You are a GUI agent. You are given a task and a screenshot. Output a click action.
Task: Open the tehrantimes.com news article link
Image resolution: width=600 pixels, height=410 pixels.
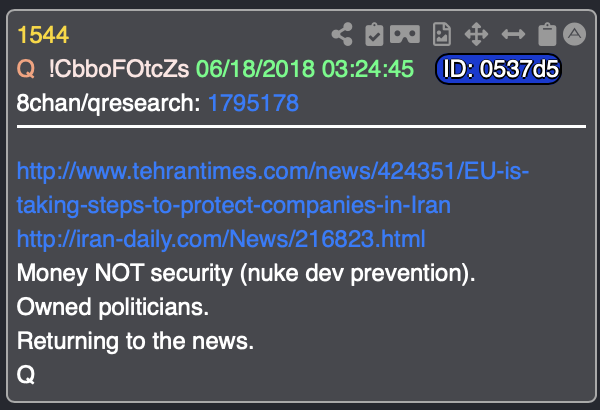tap(272, 188)
